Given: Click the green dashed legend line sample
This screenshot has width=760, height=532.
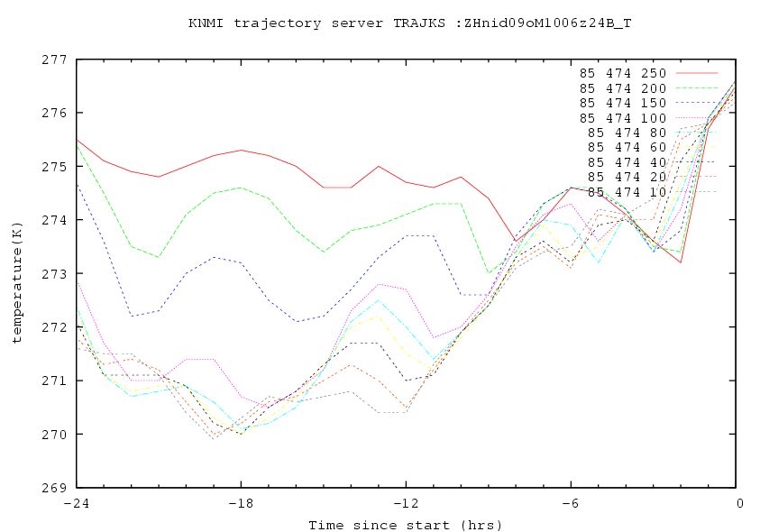Looking at the screenshot, I should click(697, 88).
